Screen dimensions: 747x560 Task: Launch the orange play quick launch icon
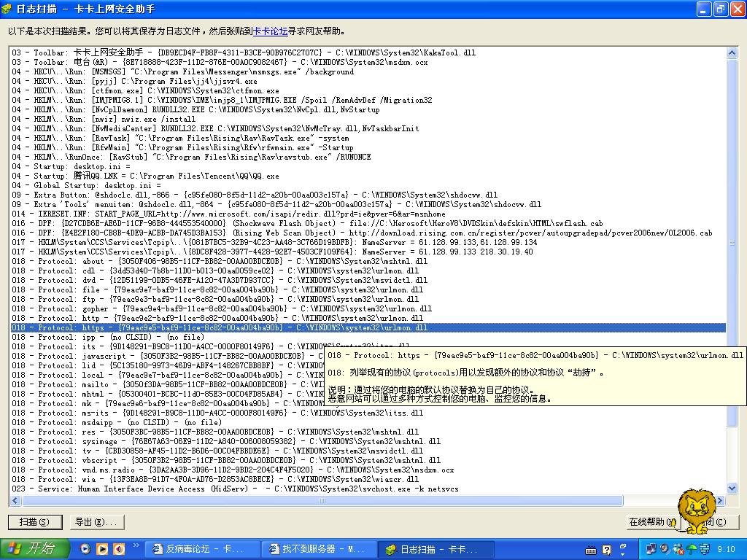(102, 549)
